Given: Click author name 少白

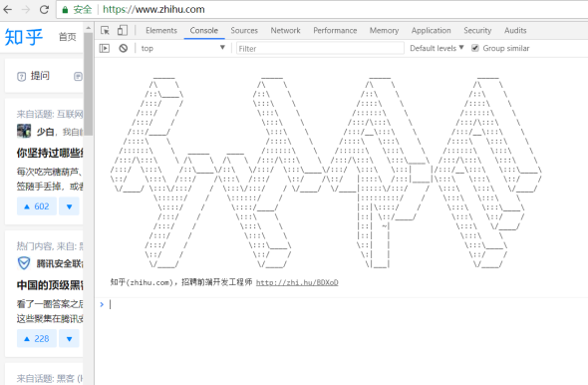Looking at the screenshot, I should pyautogui.click(x=45, y=132).
